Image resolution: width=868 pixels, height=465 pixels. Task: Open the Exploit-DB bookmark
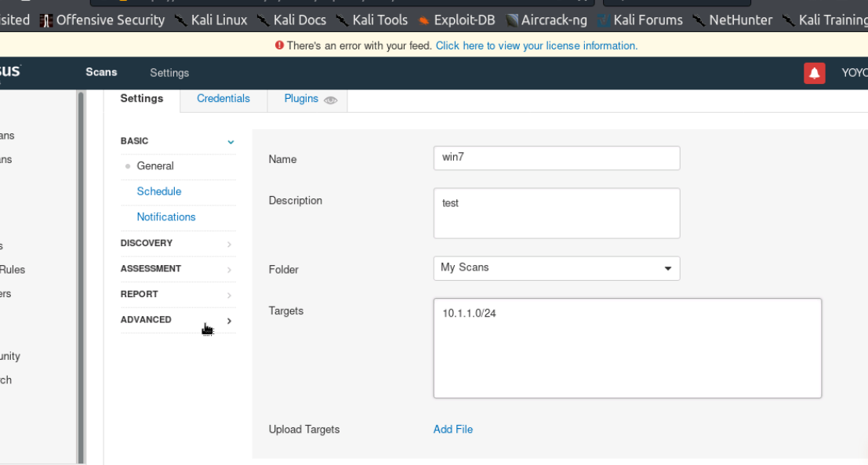click(x=456, y=20)
